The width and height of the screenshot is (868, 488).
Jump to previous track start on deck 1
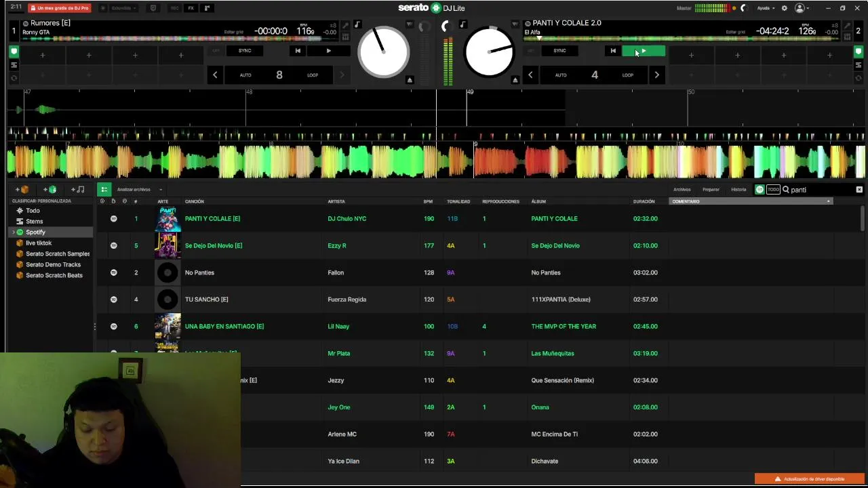(x=298, y=51)
